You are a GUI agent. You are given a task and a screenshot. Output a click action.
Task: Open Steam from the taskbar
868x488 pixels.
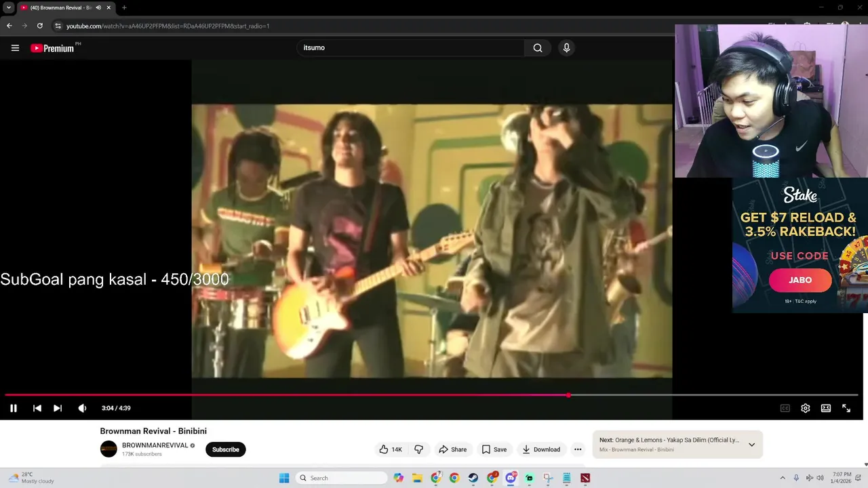tap(473, 478)
